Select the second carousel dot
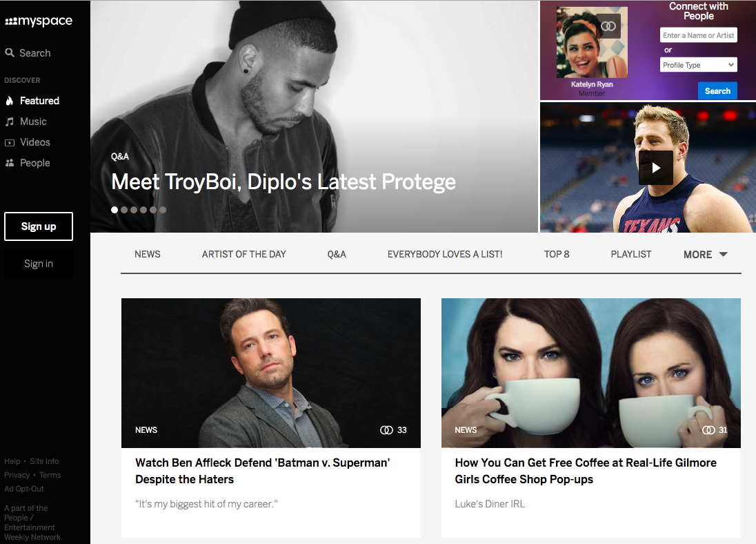The image size is (756, 544). pos(124,210)
